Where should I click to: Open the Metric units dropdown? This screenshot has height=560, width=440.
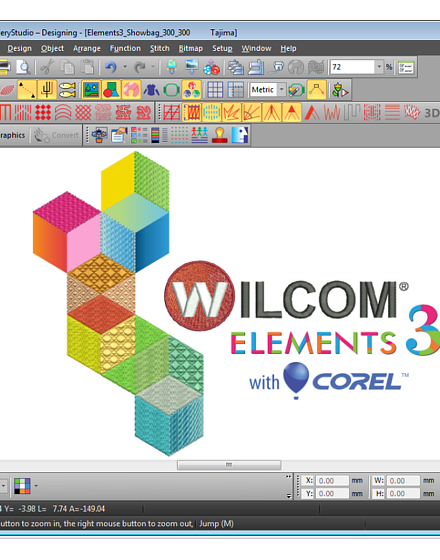coord(282,89)
